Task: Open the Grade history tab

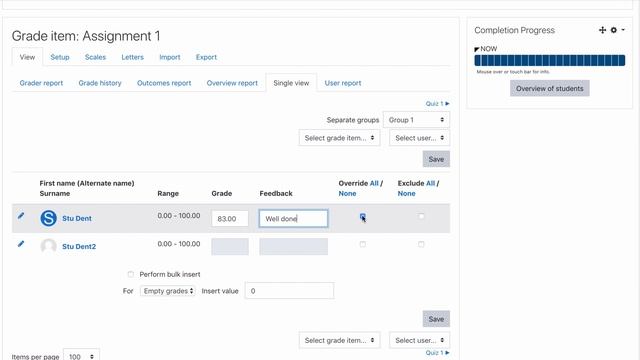Action: (x=100, y=83)
